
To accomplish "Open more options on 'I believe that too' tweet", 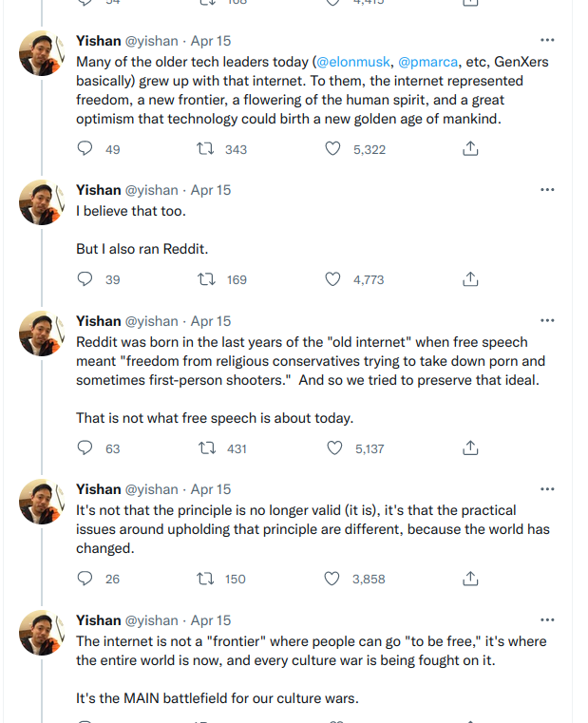I will click(547, 189).
